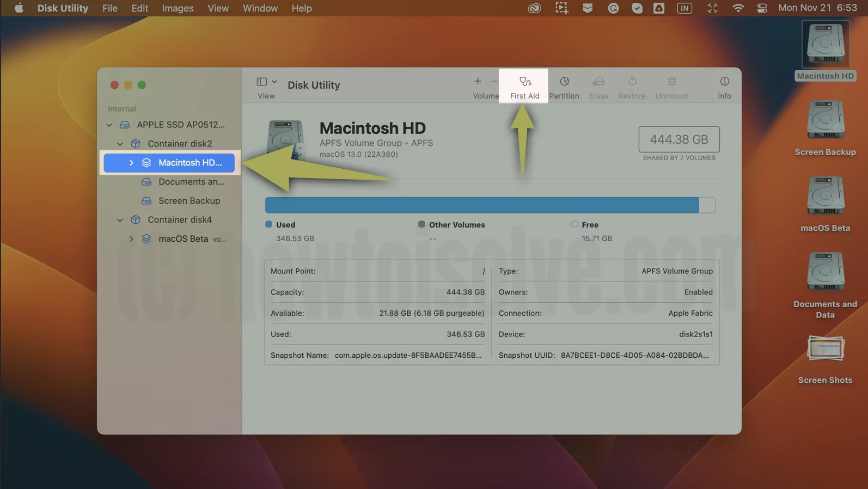Collapse the APPLE SSD AP0512 disk
This screenshot has width=868, height=489.
(x=109, y=125)
